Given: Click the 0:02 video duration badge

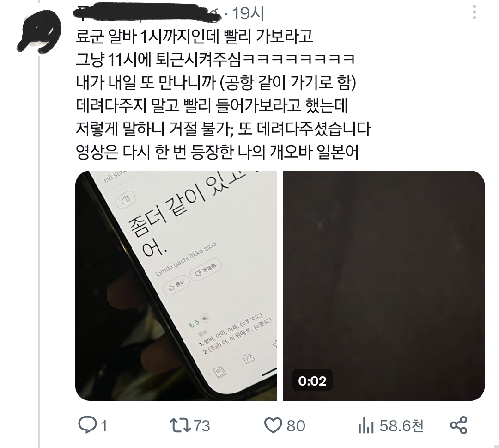Looking at the screenshot, I should [x=312, y=380].
